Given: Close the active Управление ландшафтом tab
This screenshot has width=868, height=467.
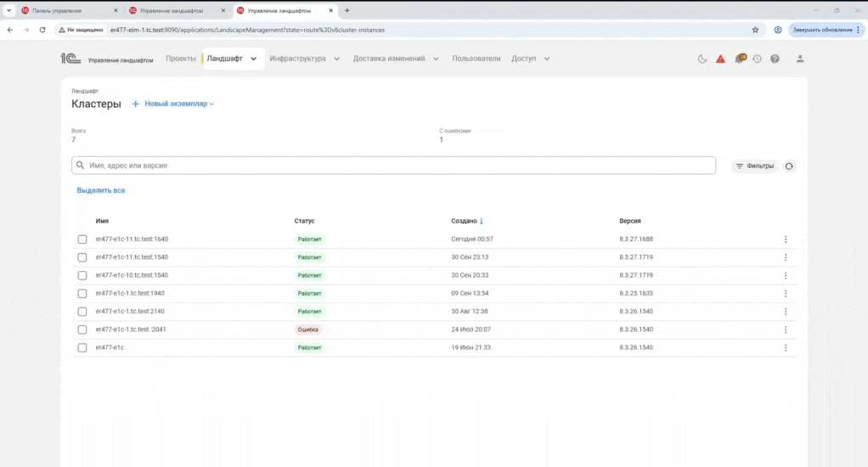Looking at the screenshot, I should click(x=331, y=10).
